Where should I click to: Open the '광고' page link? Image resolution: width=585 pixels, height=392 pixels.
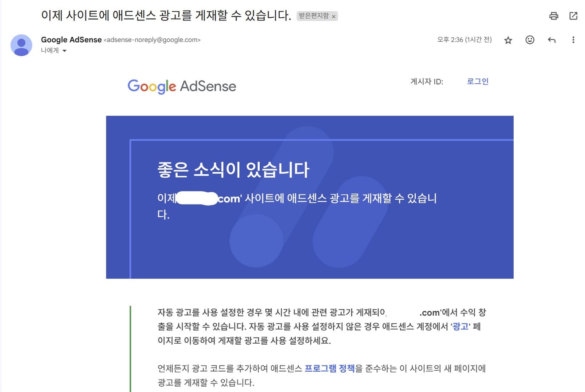(x=460, y=328)
